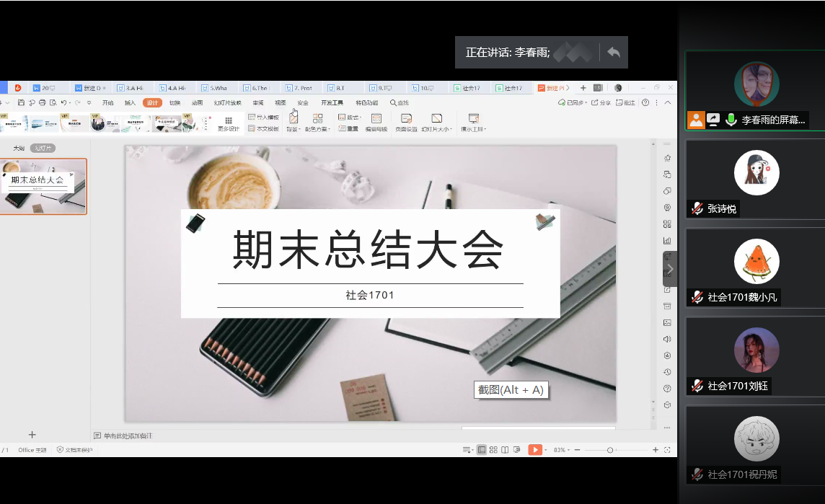Click 张诗悦's muted microphone icon

pyautogui.click(x=697, y=208)
